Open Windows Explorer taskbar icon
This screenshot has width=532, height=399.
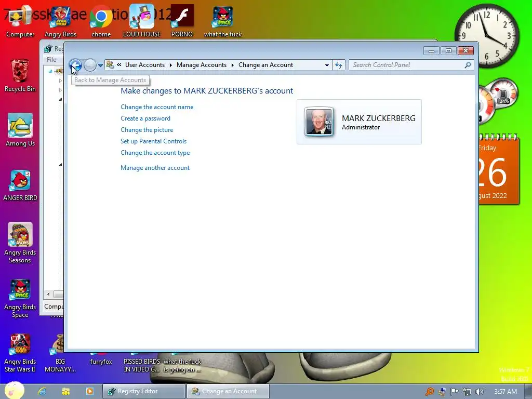pos(66,391)
